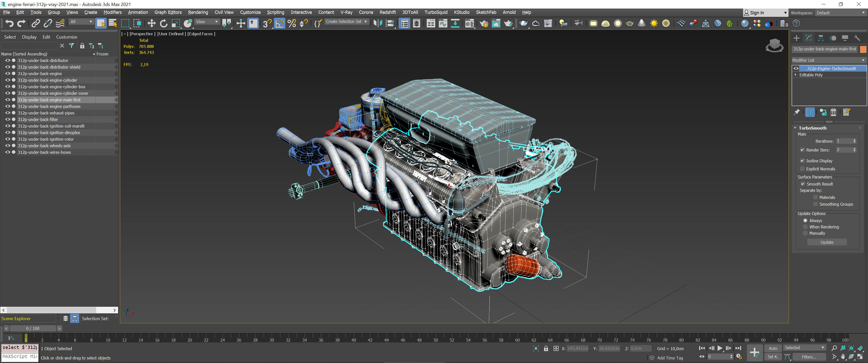Open the Rendering menu
868x363 pixels.
pos(198,12)
